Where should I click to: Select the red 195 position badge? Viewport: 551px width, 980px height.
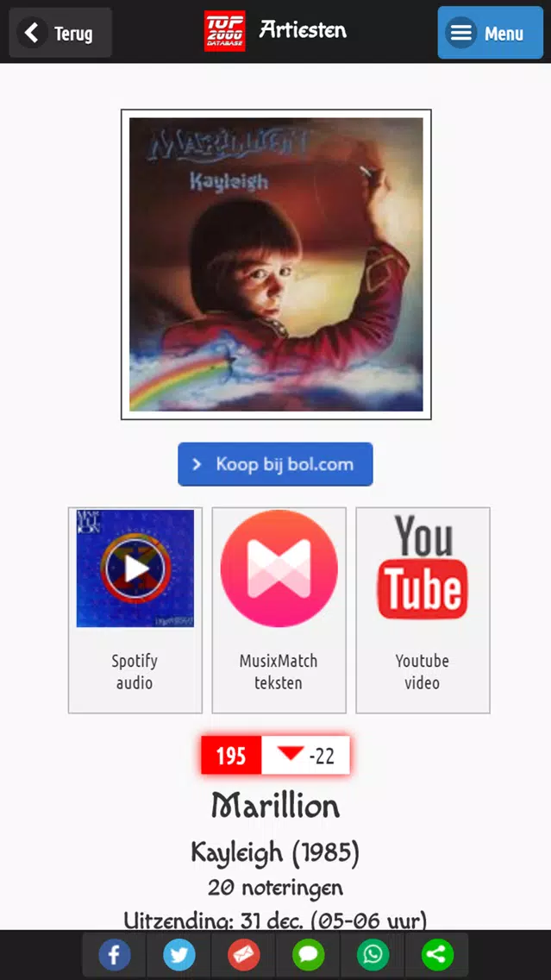231,756
